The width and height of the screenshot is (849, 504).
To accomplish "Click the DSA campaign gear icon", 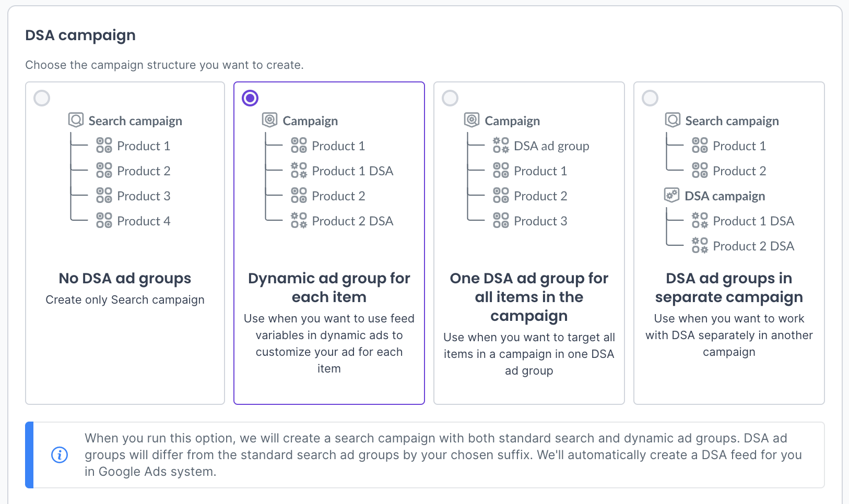I will pyautogui.click(x=671, y=196).
